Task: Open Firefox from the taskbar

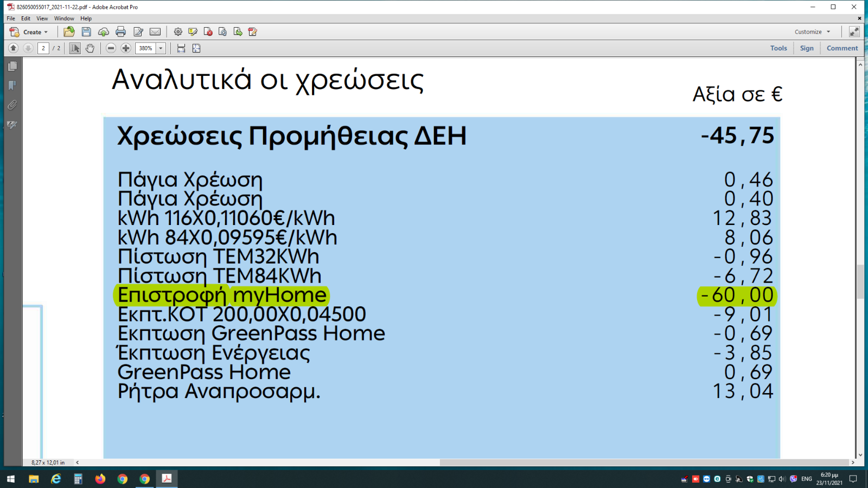Action: pyautogui.click(x=100, y=479)
